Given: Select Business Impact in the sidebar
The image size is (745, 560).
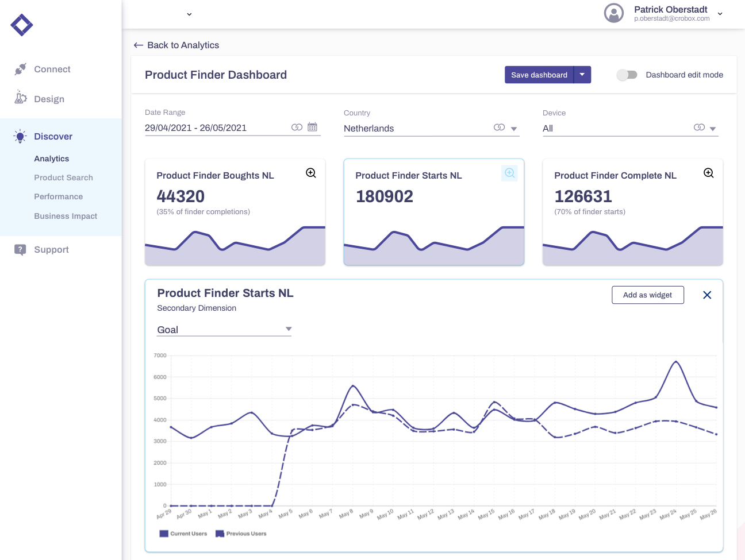Looking at the screenshot, I should pos(66,216).
